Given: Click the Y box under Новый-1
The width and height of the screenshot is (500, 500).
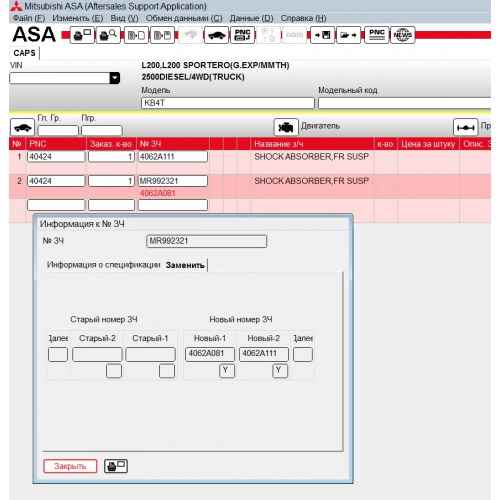Looking at the screenshot, I should [227, 371].
